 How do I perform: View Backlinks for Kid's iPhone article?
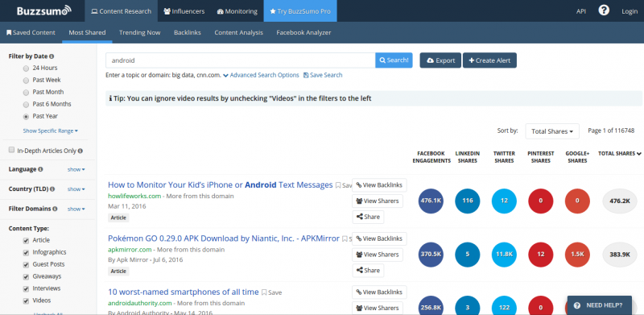click(x=379, y=185)
